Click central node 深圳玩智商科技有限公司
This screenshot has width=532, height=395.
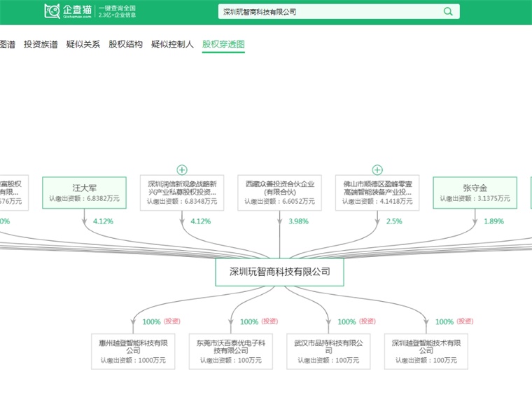pos(279,272)
